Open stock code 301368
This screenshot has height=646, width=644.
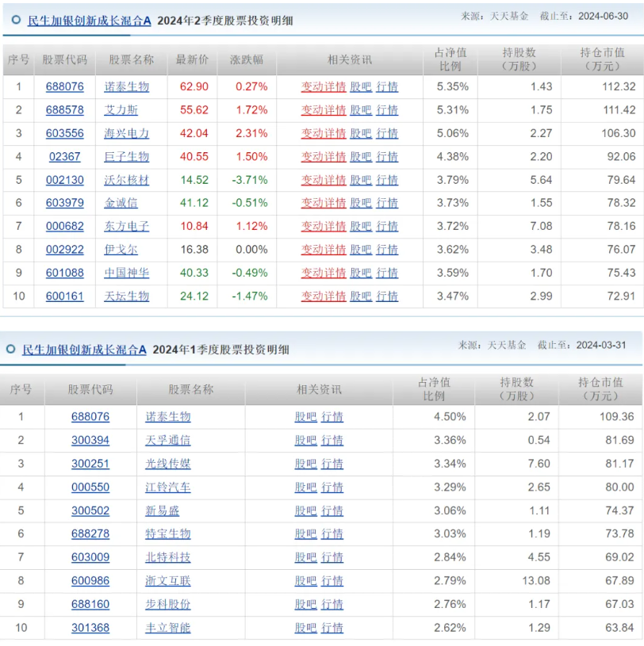pyautogui.click(x=90, y=628)
